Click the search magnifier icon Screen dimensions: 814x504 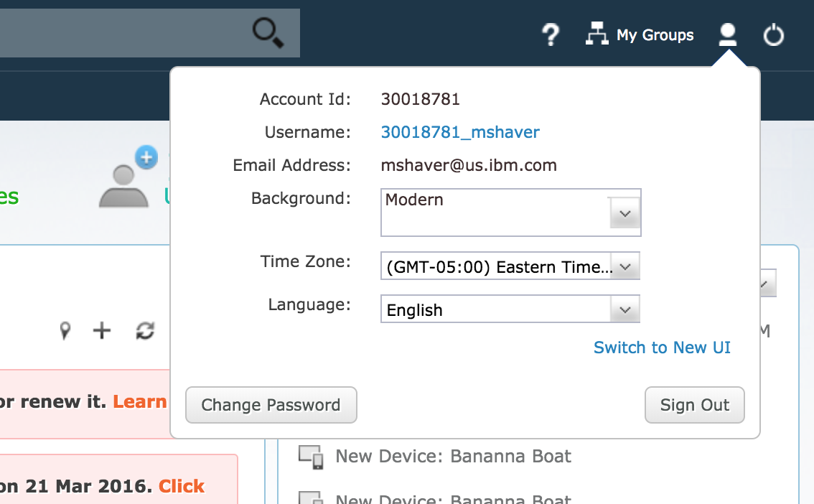266,33
